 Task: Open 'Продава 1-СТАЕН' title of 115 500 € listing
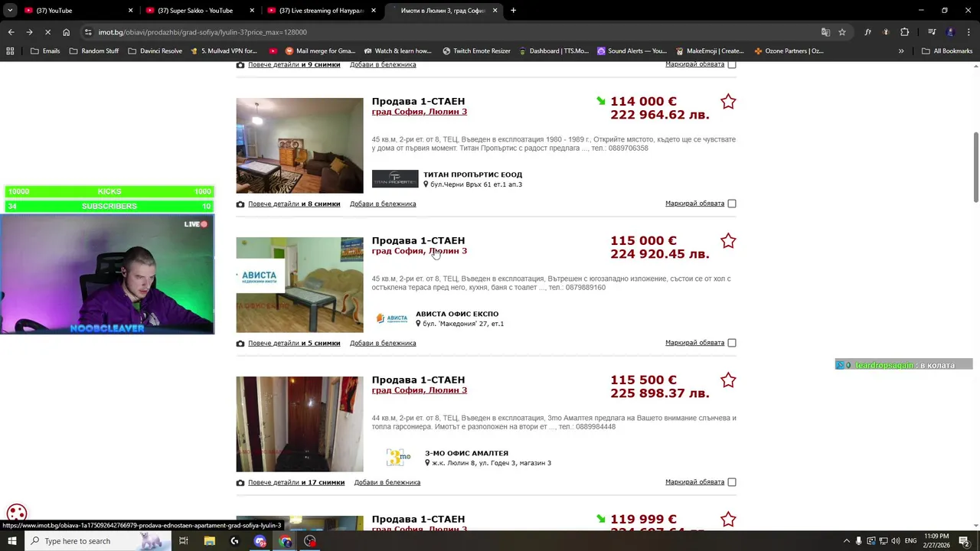click(x=418, y=380)
